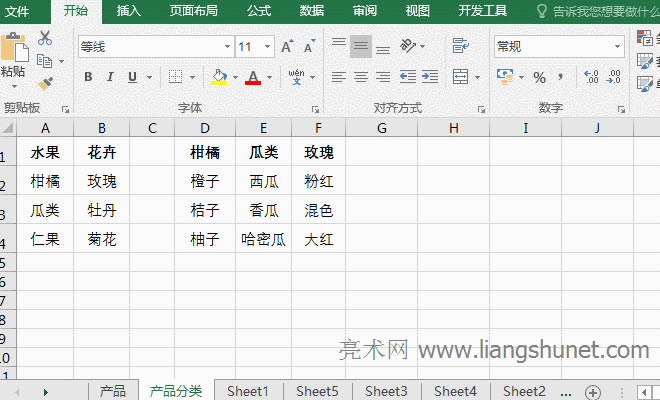Select the cell containing 哈密瓜
This screenshot has height=400, width=660.
point(263,238)
